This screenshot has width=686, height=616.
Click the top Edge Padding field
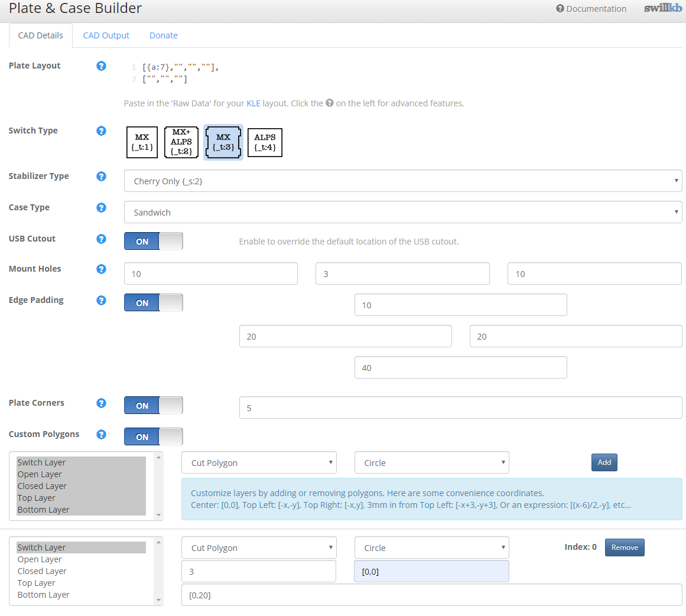pos(461,305)
